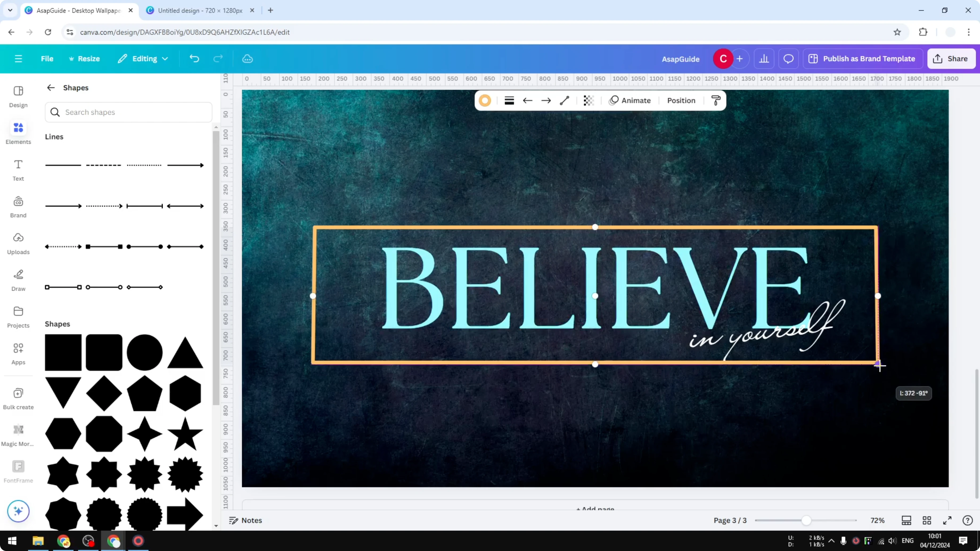Click the Share button
Viewport: 980px width, 551px height.
[x=951, y=58]
